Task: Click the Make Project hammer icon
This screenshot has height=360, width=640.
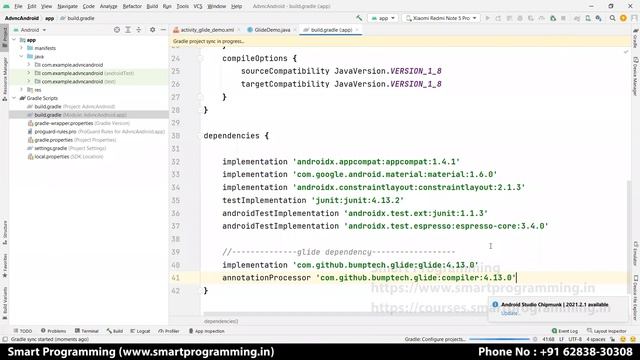Action: coord(359,18)
